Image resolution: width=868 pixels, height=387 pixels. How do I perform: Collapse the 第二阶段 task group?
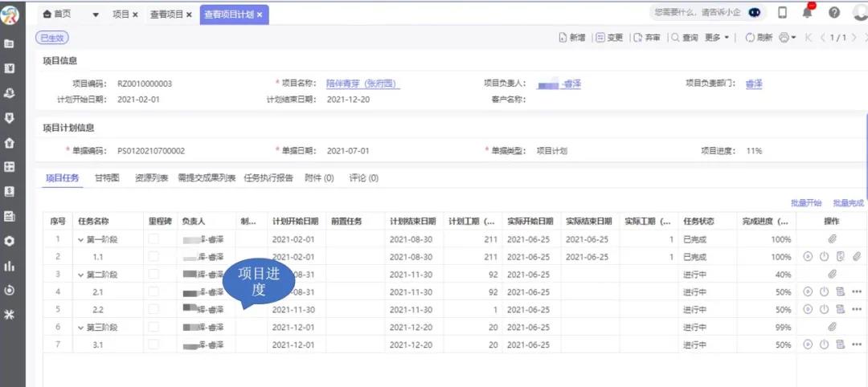[x=80, y=275]
